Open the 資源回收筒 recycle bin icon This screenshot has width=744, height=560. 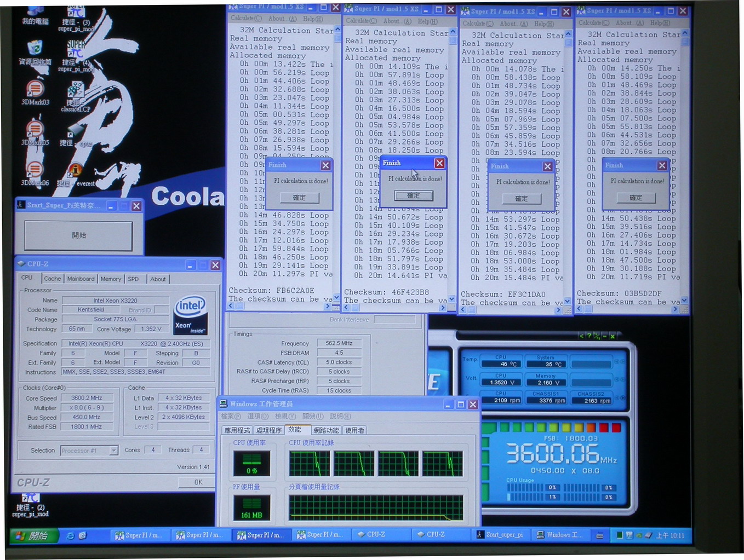35,53
